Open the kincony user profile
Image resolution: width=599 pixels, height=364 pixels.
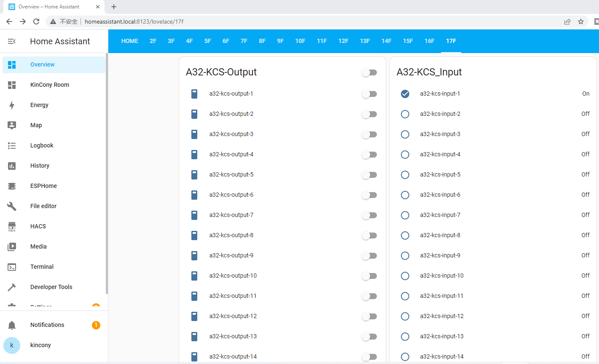40,345
